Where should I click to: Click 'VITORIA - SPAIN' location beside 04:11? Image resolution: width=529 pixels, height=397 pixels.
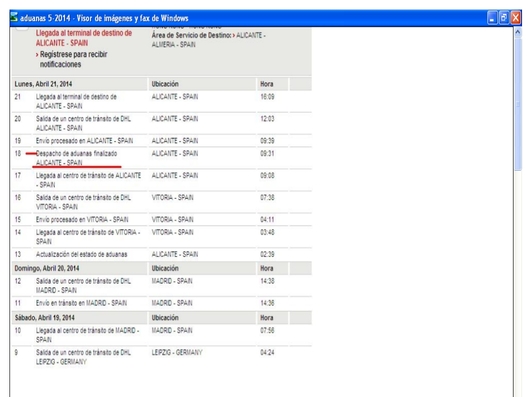point(172,219)
